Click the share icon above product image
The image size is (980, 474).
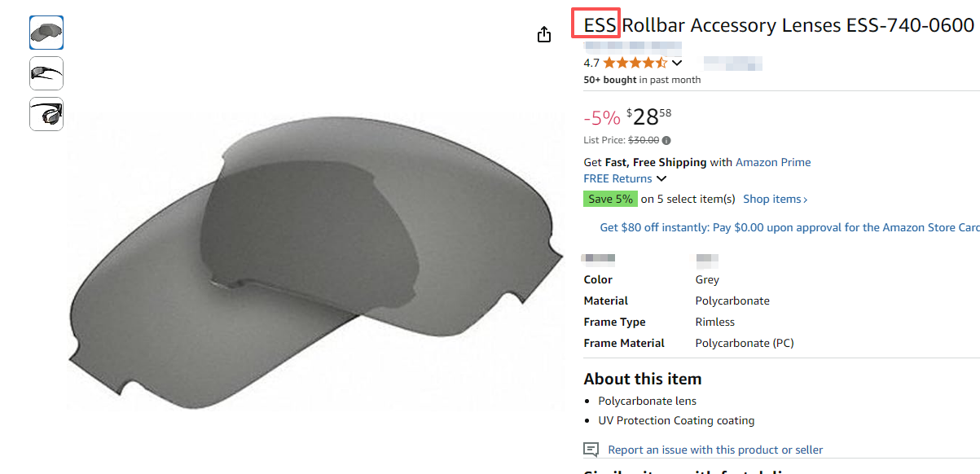point(544,34)
